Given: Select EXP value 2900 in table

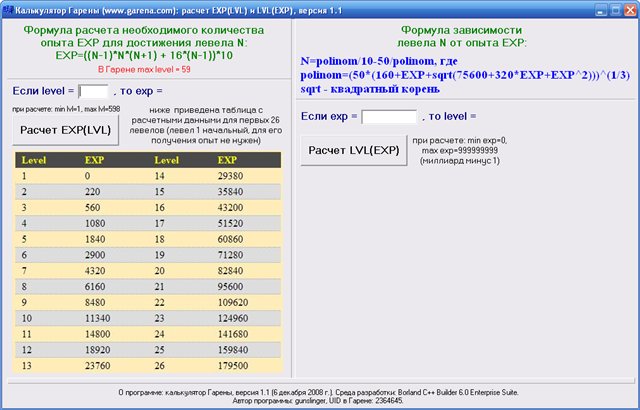Looking at the screenshot, I should 95,255.
